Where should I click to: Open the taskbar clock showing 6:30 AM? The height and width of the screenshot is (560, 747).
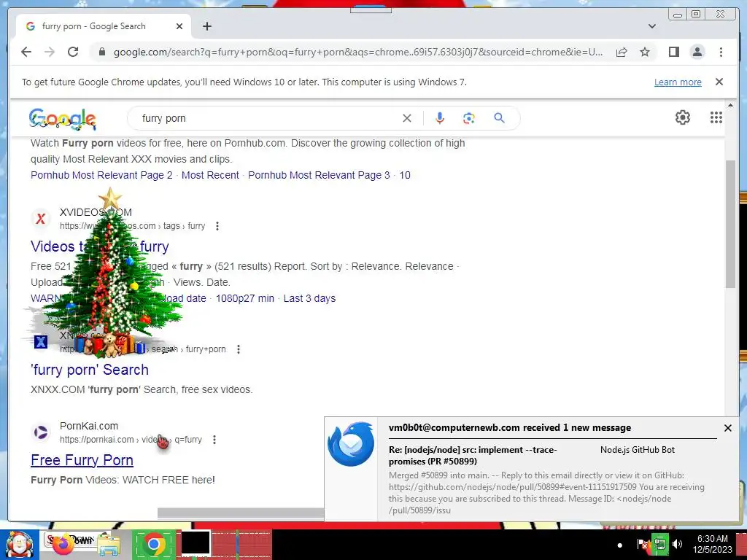[x=712, y=544]
